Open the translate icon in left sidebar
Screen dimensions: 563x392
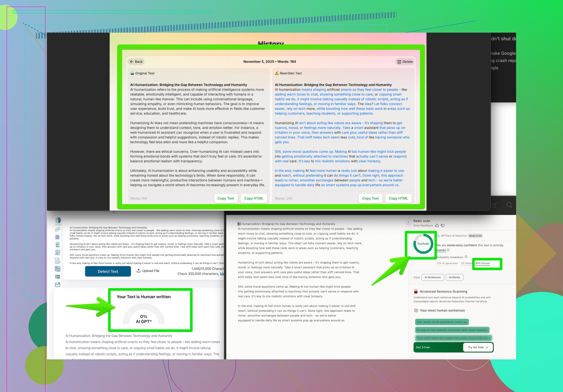click(58, 269)
